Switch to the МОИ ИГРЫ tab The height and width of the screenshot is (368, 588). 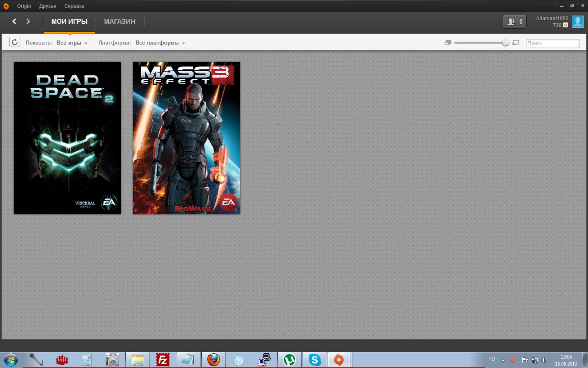click(69, 21)
